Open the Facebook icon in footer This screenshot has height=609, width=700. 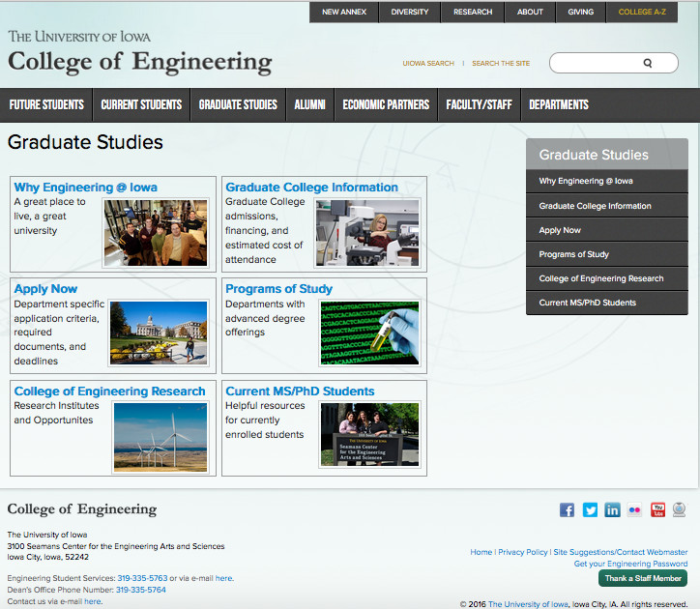(568, 509)
